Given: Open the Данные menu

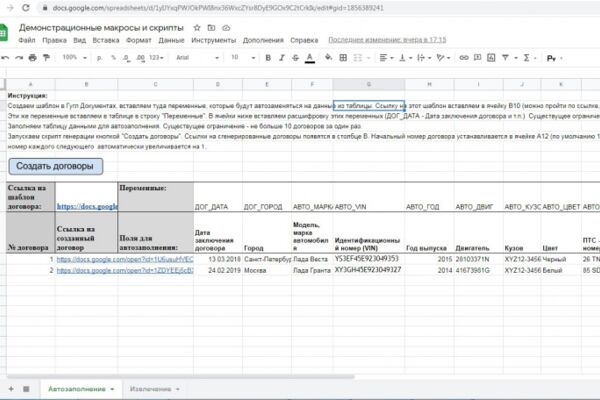Looking at the screenshot, I should click(171, 40).
